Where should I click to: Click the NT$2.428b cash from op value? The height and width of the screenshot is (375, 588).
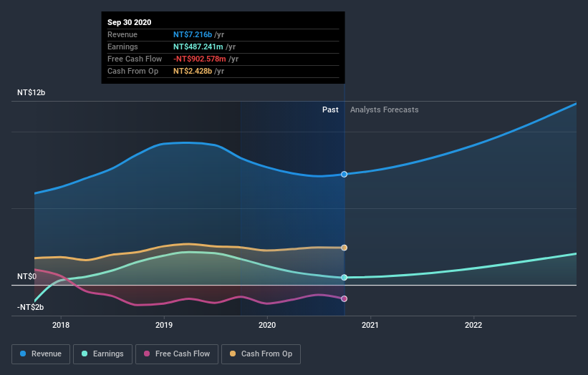pyautogui.click(x=193, y=71)
